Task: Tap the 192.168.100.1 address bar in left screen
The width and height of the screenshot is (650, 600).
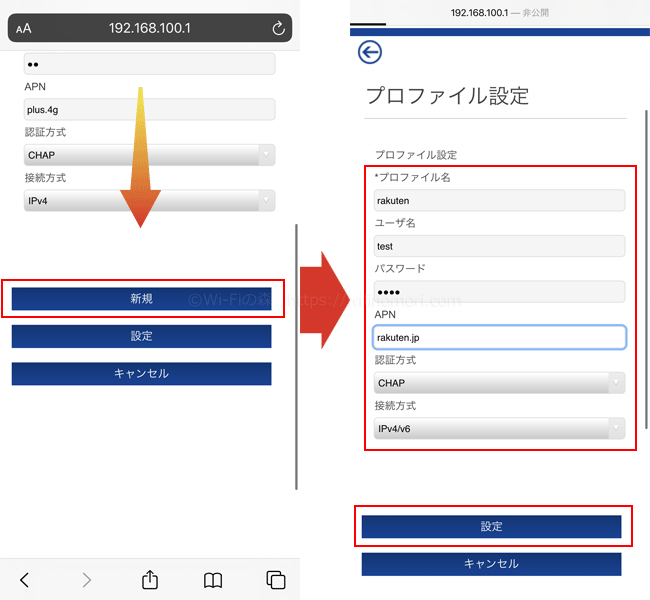Action: coord(150,28)
